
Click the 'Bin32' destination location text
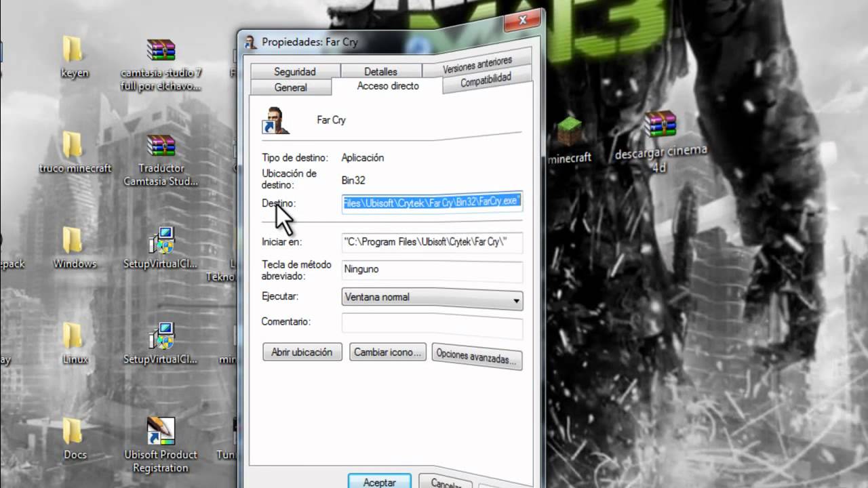click(353, 180)
